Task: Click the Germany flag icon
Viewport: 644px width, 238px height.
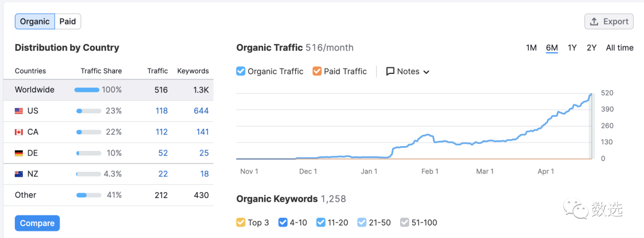Action: (19, 153)
